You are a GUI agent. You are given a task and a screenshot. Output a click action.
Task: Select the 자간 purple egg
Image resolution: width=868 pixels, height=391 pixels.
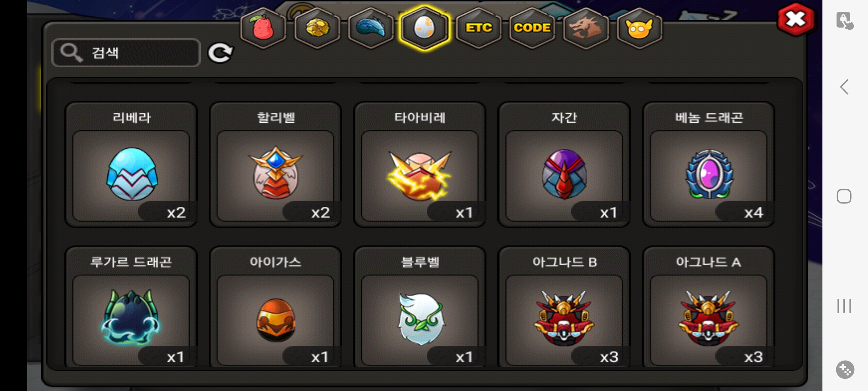tap(564, 165)
